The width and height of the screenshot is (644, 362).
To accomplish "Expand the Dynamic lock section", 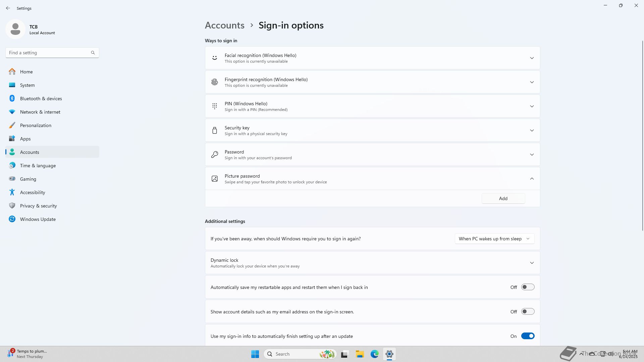I will point(531,263).
